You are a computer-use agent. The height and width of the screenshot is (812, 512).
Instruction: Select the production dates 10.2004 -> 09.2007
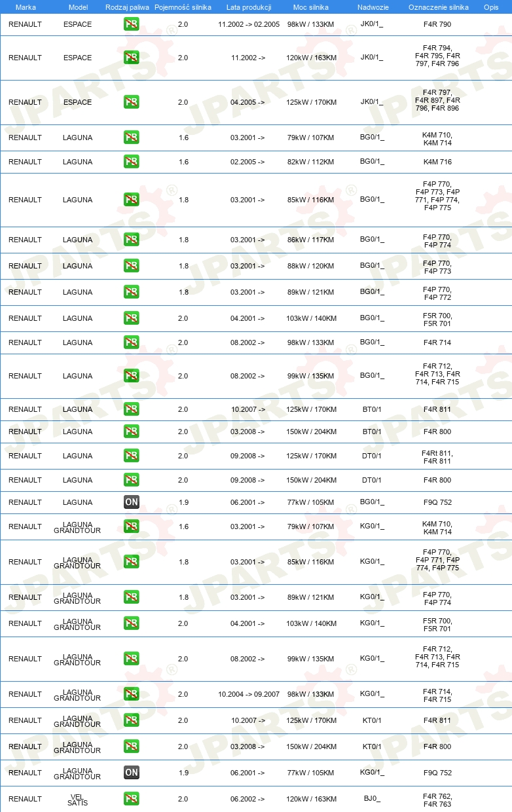tap(249, 694)
